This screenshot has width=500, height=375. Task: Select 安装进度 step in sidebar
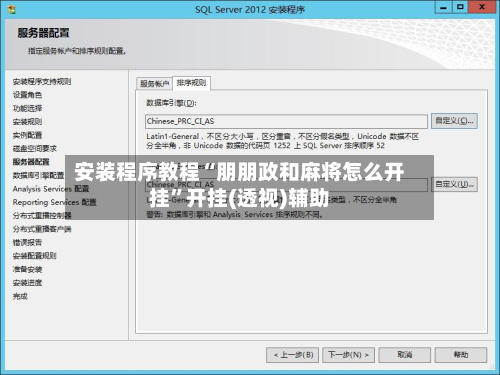click(27, 283)
